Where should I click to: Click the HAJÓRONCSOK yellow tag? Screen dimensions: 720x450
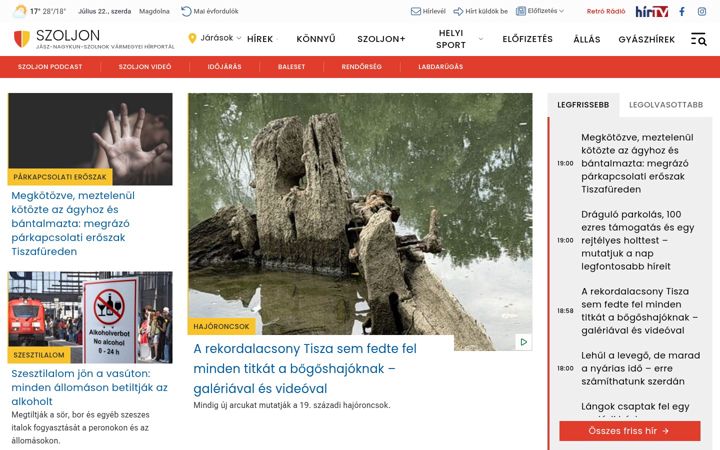[x=221, y=326]
